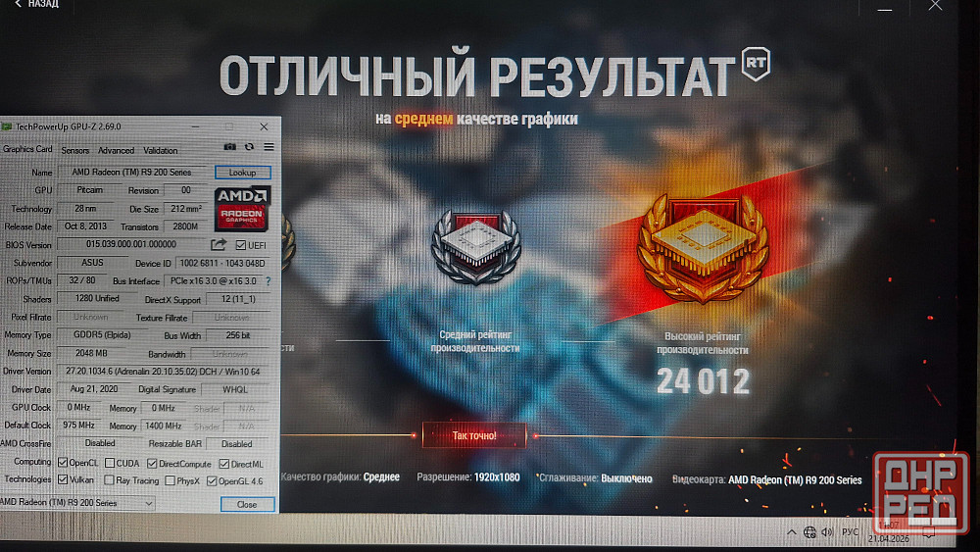Viewport: 980px width, 552px height.
Task: Click the Release Date Oct 8, 2013 field
Action: click(85, 226)
